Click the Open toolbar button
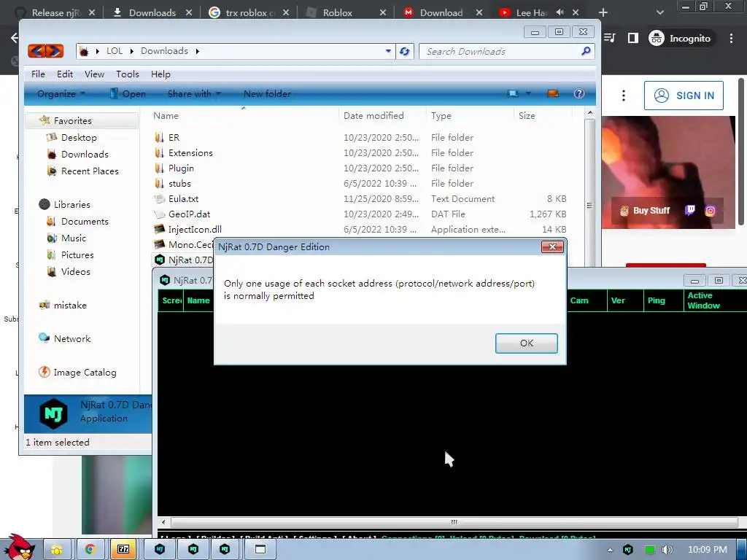Screen dimensions: 747x560 128,94
